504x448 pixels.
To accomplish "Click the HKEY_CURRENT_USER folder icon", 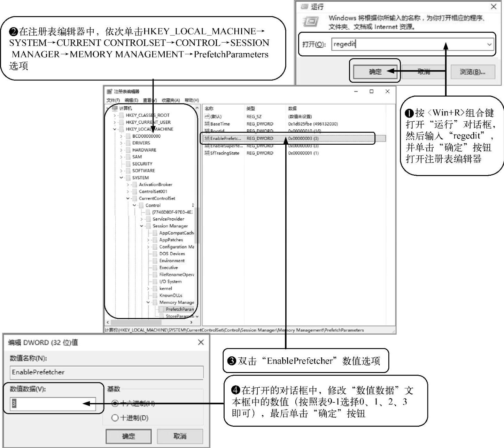I will pyautogui.click(x=121, y=122).
